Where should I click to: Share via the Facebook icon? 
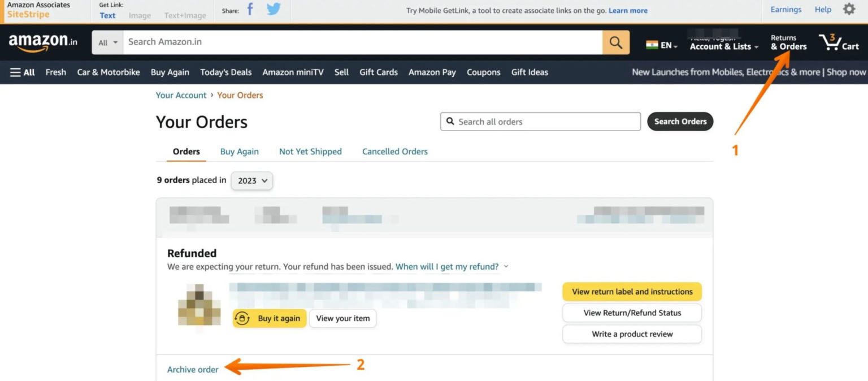click(x=250, y=10)
